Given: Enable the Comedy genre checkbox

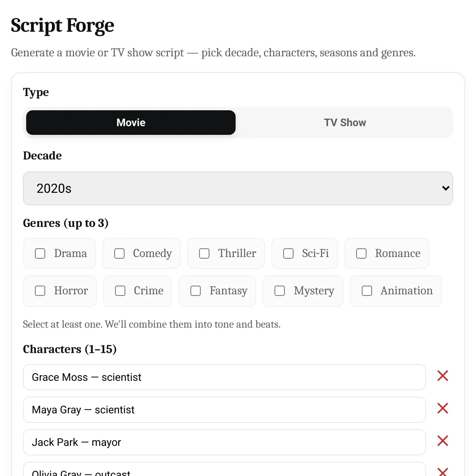Looking at the screenshot, I should click(x=119, y=253).
